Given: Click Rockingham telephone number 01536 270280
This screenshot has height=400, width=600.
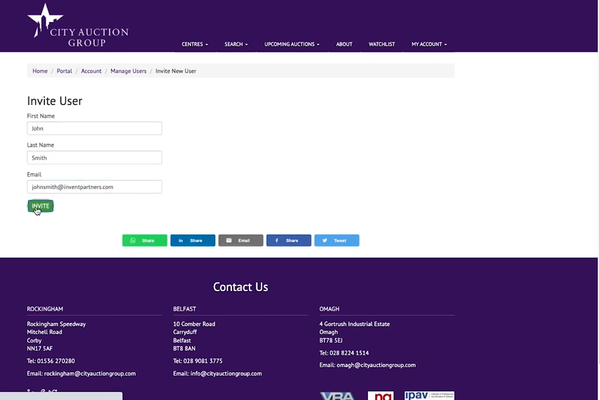Looking at the screenshot, I should point(56,361).
